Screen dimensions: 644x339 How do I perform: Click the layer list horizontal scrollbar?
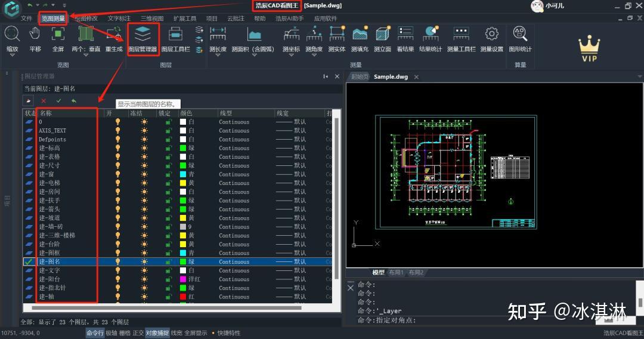coord(166,308)
